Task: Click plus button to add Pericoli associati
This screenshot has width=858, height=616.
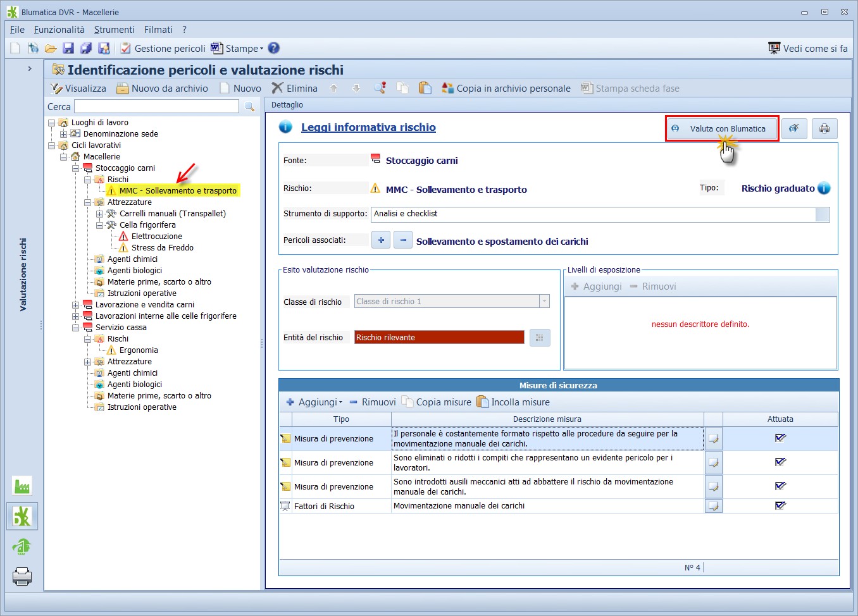Action: tap(381, 240)
